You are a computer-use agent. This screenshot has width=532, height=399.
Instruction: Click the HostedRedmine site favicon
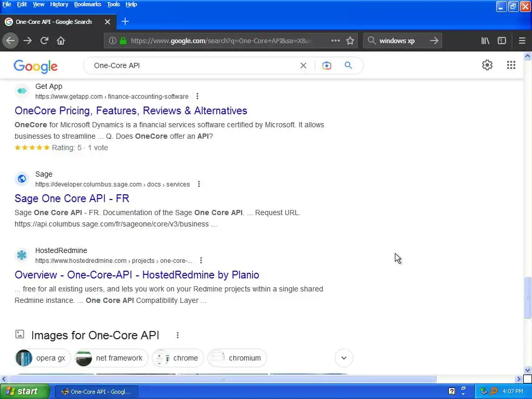tap(22, 255)
